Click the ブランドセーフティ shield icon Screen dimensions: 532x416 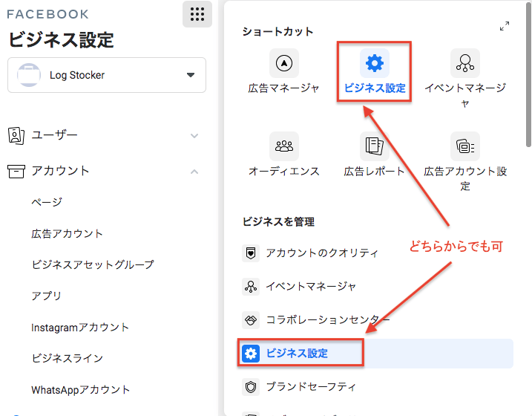tap(251, 387)
